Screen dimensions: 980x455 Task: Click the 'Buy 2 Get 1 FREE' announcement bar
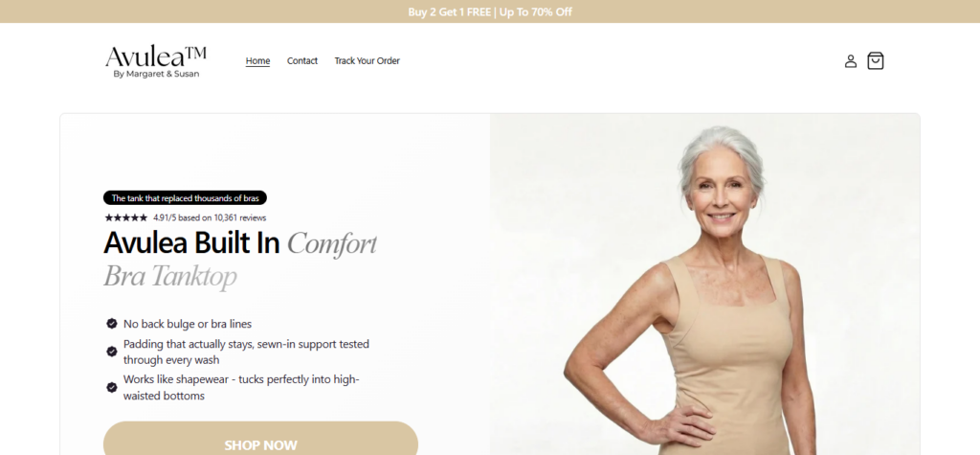[x=490, y=11]
